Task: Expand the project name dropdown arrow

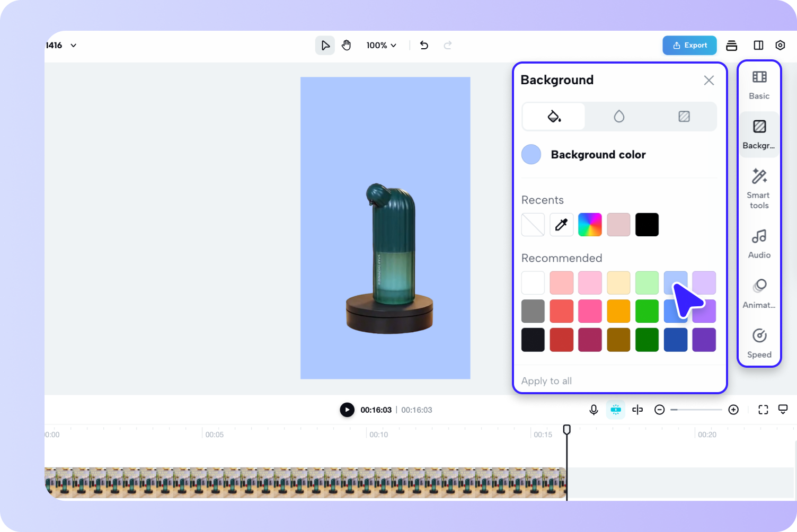Action: 74,46
